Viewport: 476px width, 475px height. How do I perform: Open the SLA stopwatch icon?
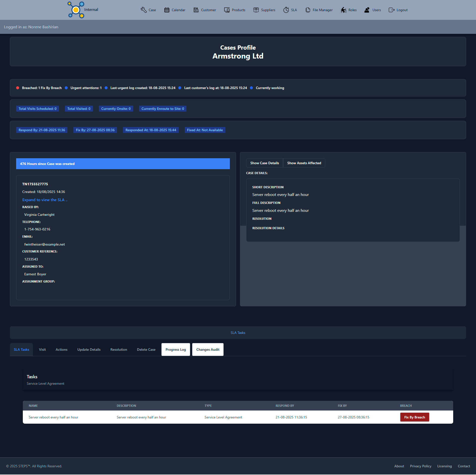tap(286, 10)
